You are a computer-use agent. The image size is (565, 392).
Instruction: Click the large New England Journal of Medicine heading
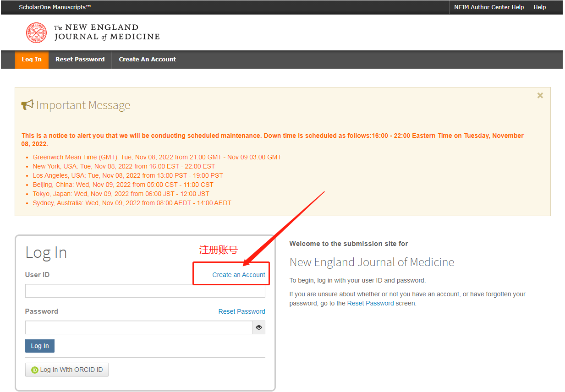(x=372, y=262)
